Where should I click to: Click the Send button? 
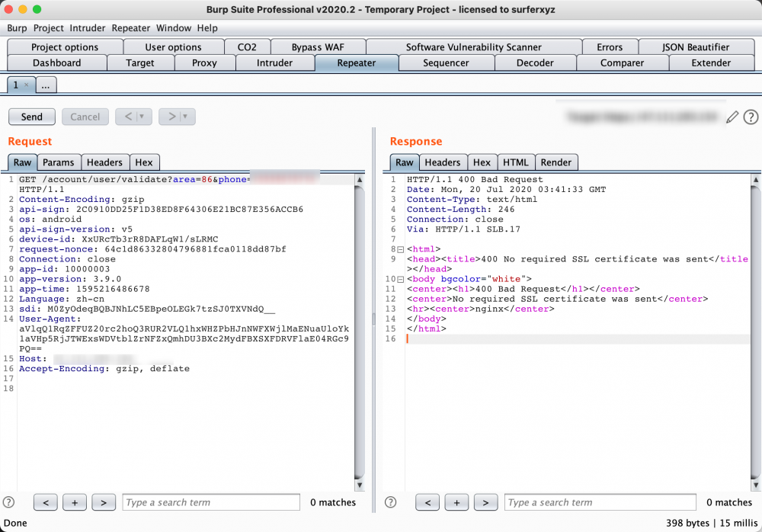click(x=32, y=117)
